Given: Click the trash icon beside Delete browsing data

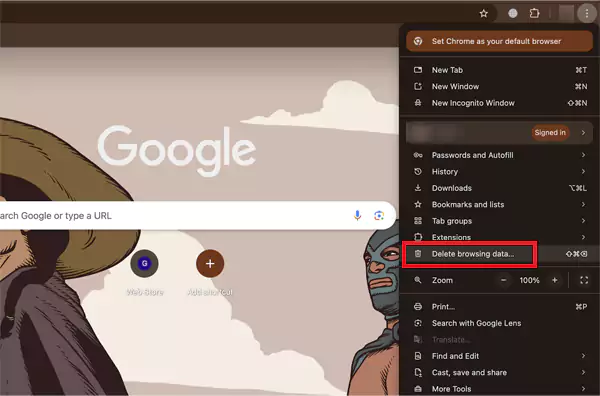Looking at the screenshot, I should [418, 254].
